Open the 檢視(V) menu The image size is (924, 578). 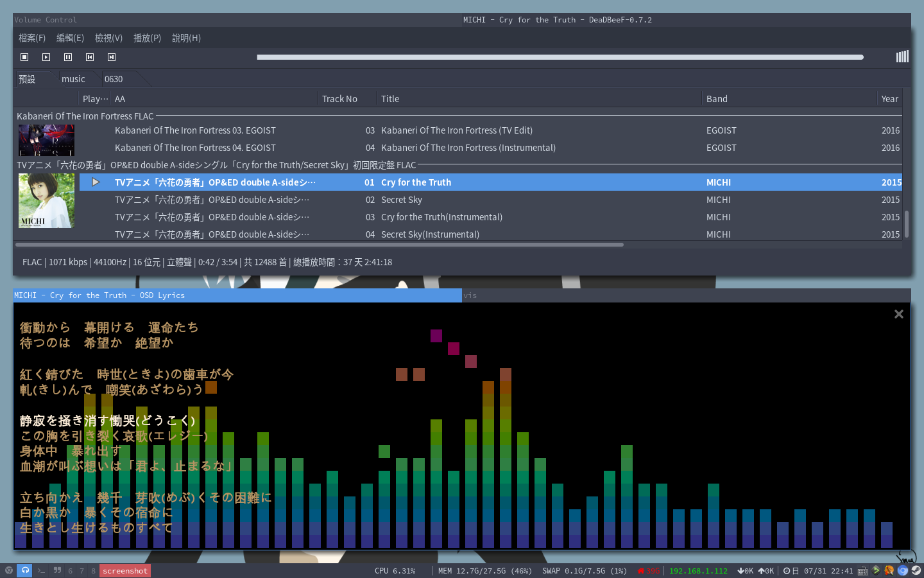[x=108, y=38]
